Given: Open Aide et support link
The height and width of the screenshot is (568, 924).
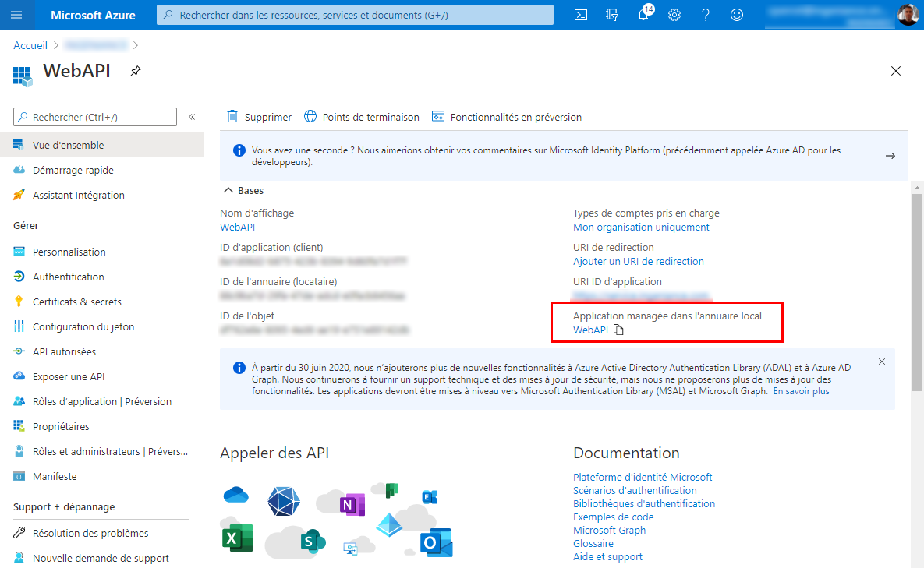Looking at the screenshot, I should click(x=607, y=557).
